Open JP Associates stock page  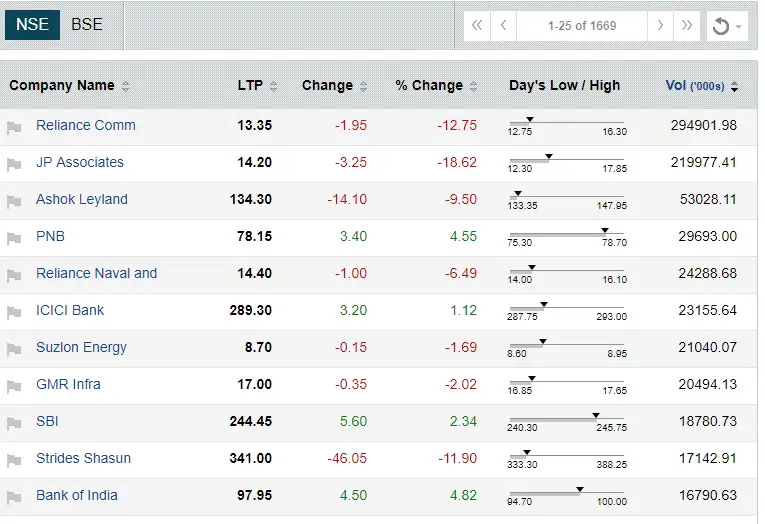(x=80, y=162)
